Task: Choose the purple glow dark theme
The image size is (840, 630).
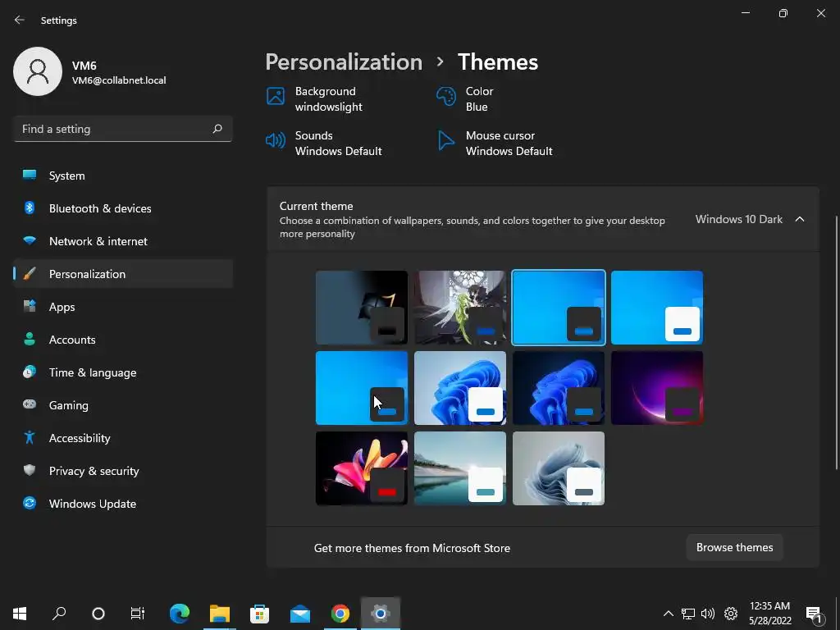Action: tap(657, 388)
